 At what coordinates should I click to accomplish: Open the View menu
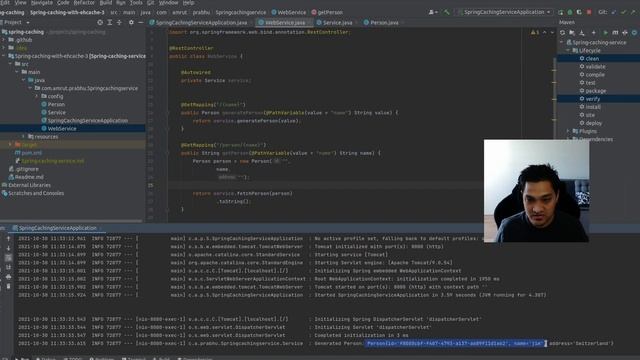pyautogui.click(x=20, y=2)
